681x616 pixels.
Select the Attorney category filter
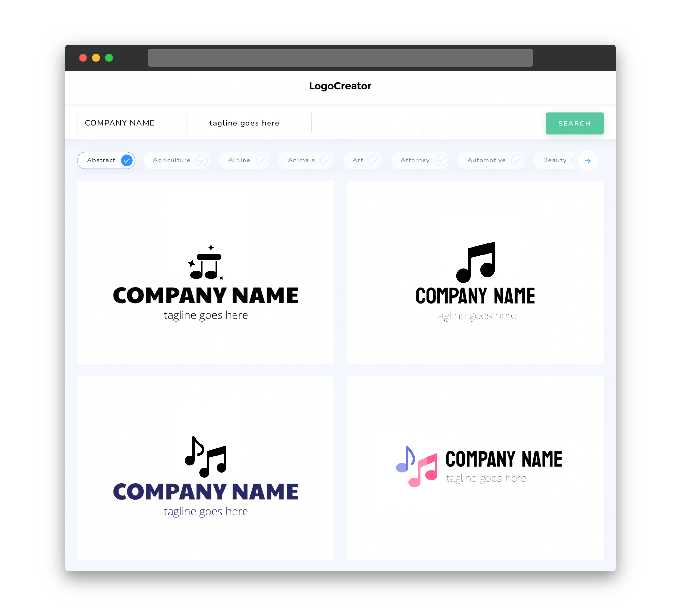(421, 160)
